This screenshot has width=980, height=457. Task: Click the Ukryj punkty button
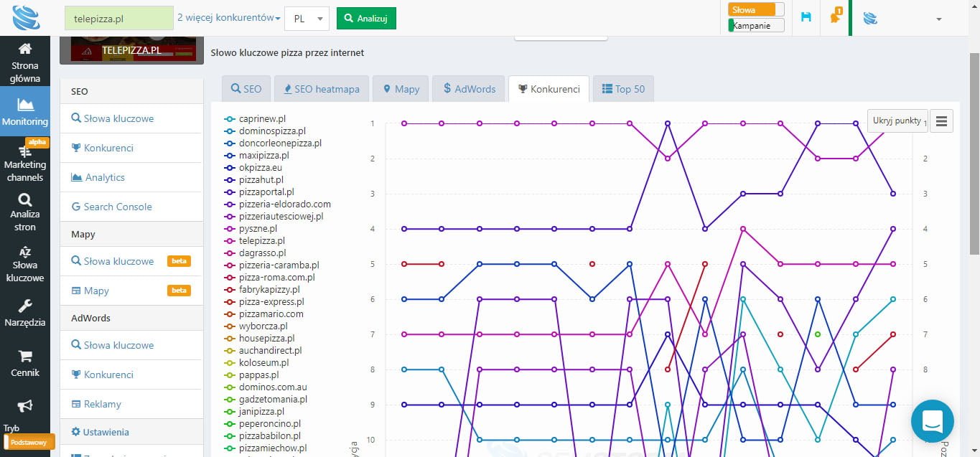pos(897,121)
